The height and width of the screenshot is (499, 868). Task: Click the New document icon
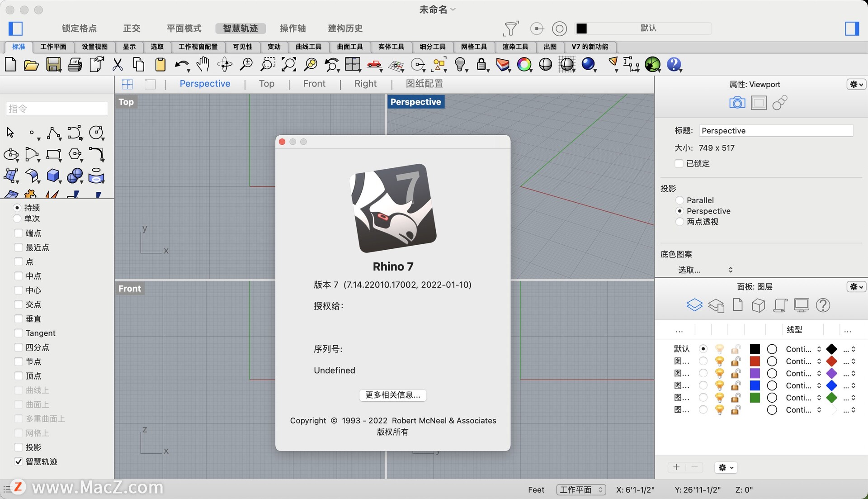[x=10, y=65]
